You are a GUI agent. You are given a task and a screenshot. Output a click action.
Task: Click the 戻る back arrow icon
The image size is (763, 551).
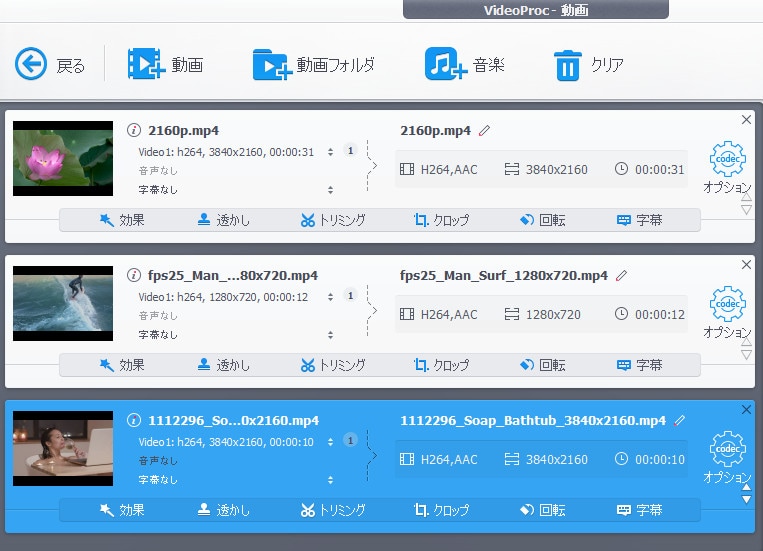pos(31,65)
